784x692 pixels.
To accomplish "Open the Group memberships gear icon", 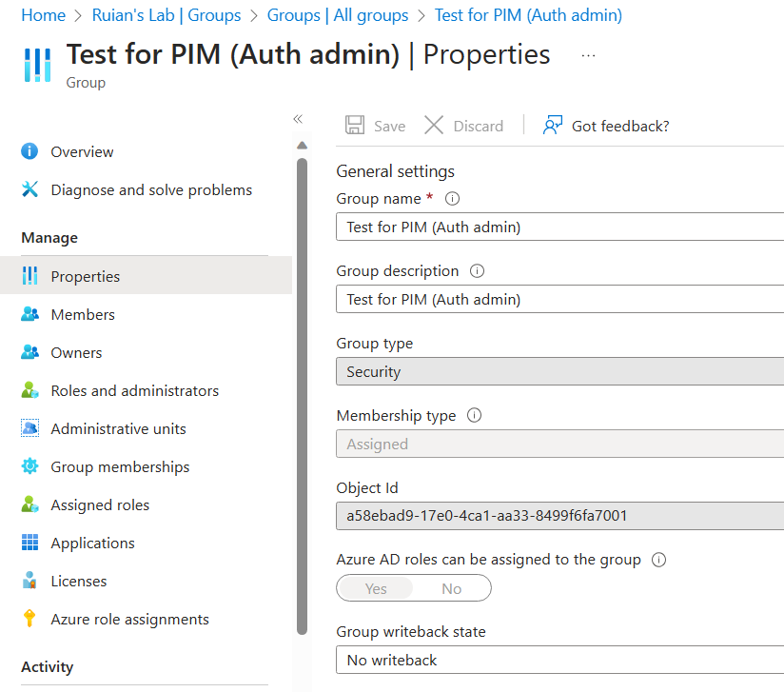I will 29,466.
